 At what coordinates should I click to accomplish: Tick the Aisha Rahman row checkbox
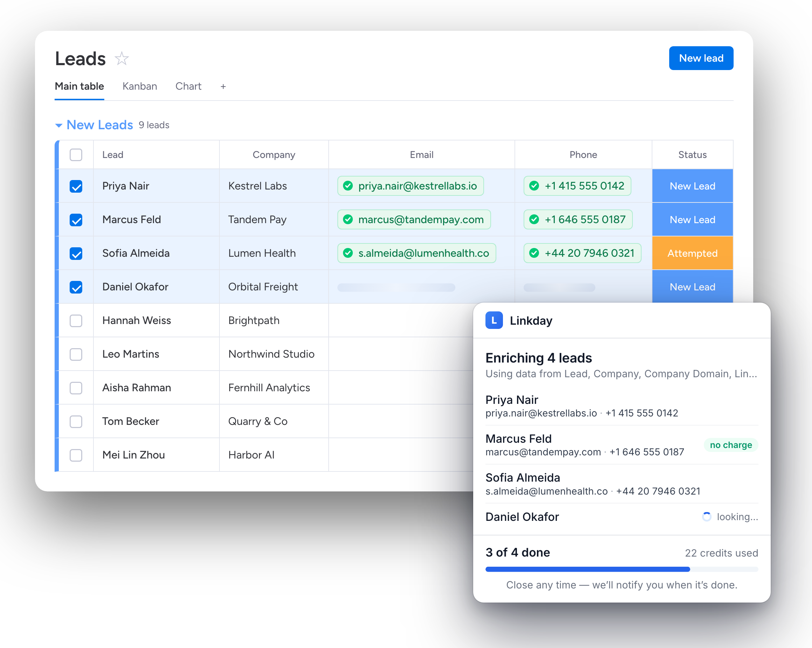[76, 388]
